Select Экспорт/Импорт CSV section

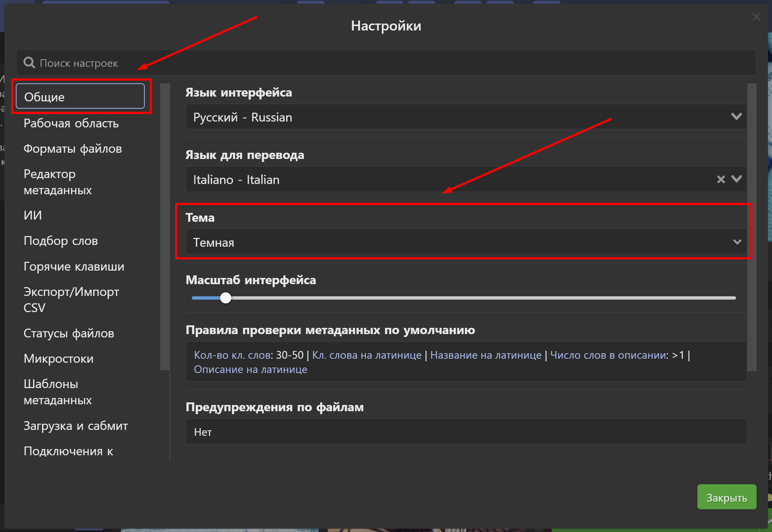[x=71, y=300]
